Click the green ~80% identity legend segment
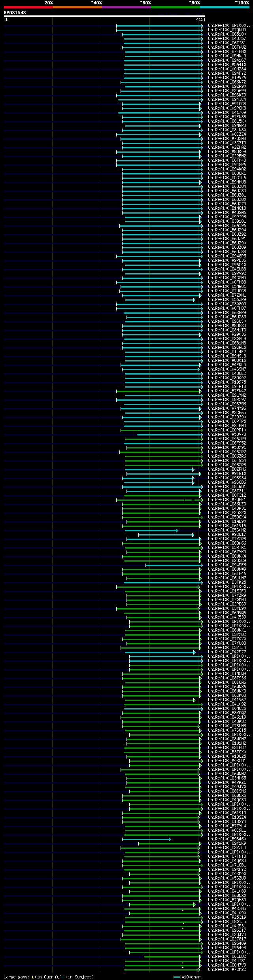This screenshot has height=980, width=253. [176, 7]
